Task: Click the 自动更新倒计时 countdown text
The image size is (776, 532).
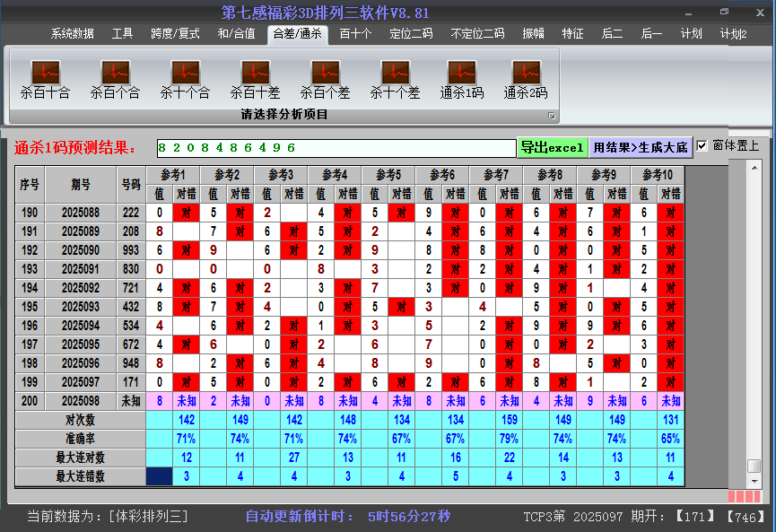Action: click(x=348, y=517)
